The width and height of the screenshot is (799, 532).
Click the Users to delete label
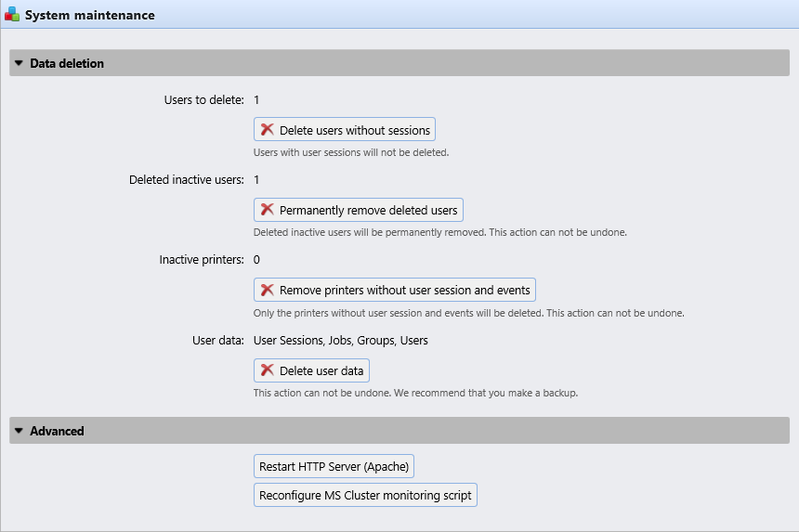pos(203,99)
